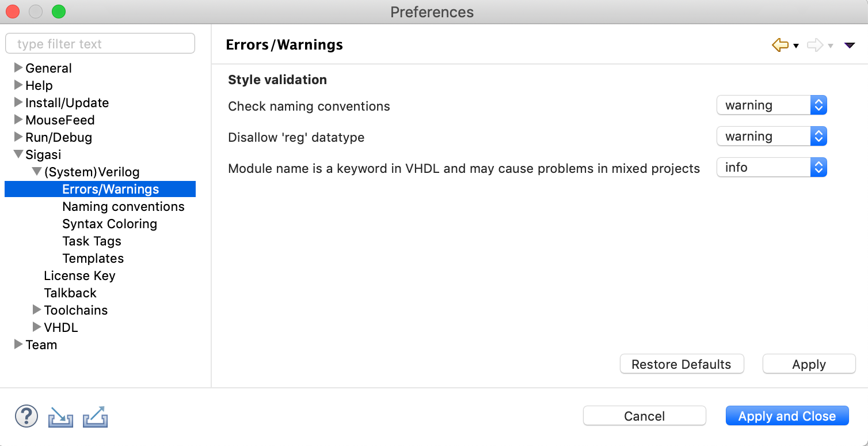
Task: Expand the General tree node
Action: pos(18,68)
